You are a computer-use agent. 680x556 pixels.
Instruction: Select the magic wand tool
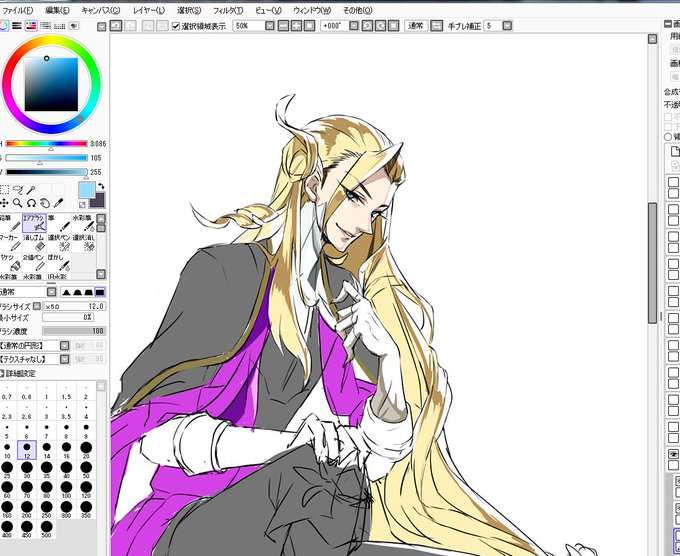[x=31, y=190]
